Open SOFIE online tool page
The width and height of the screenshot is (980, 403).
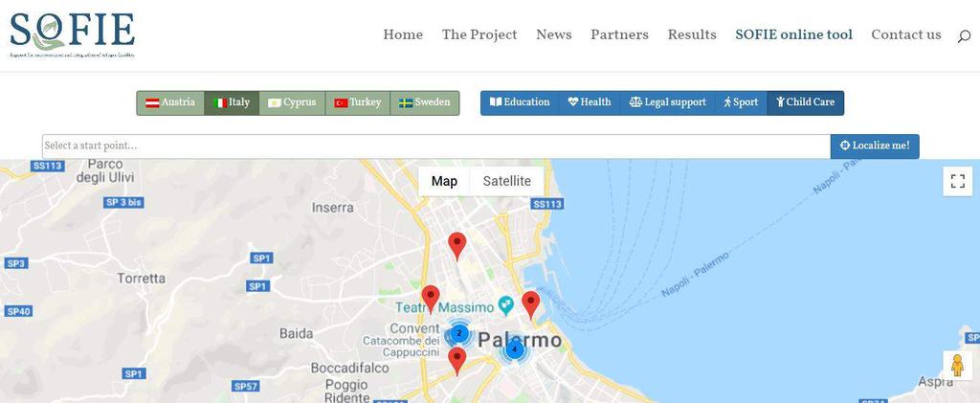(x=793, y=35)
